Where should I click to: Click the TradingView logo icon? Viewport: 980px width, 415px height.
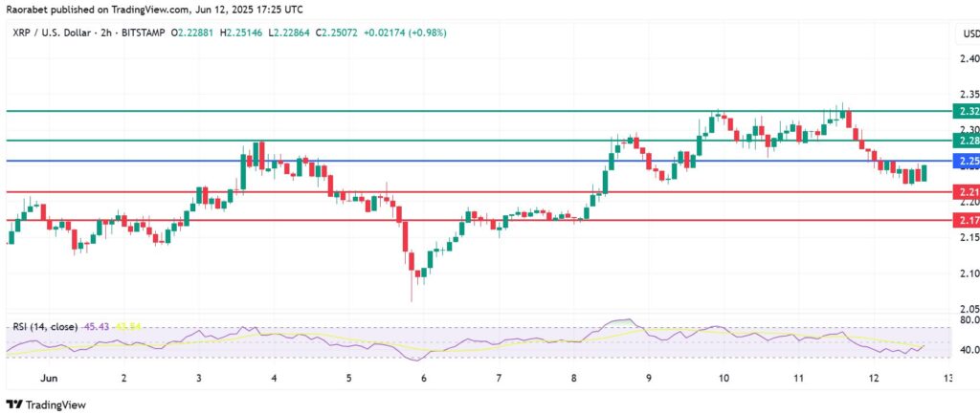(x=14, y=404)
